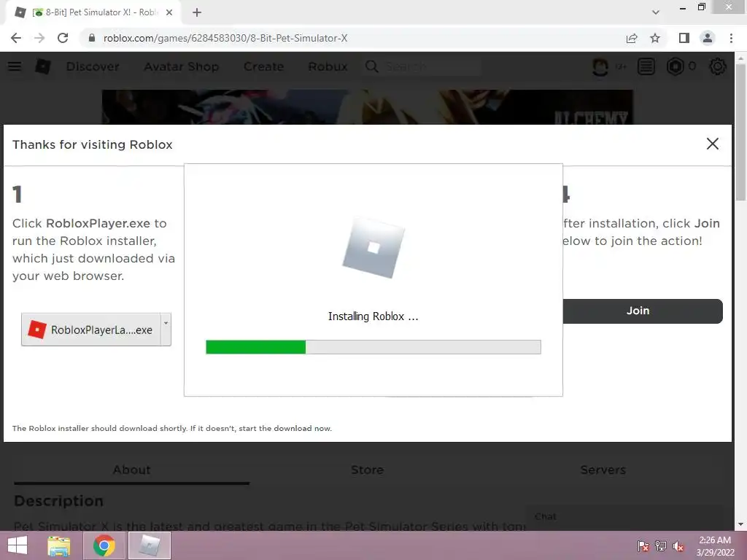
Task: Bookmark this page with the star icon
Action: (655, 38)
